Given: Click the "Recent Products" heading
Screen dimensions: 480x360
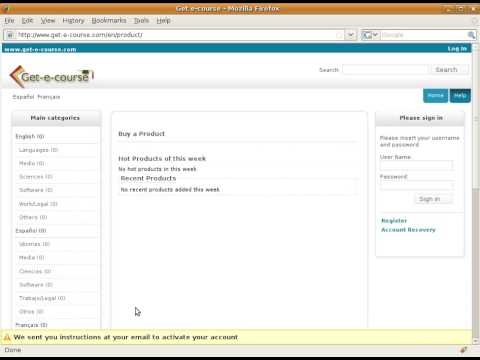Looking at the screenshot, I should (x=148, y=178).
